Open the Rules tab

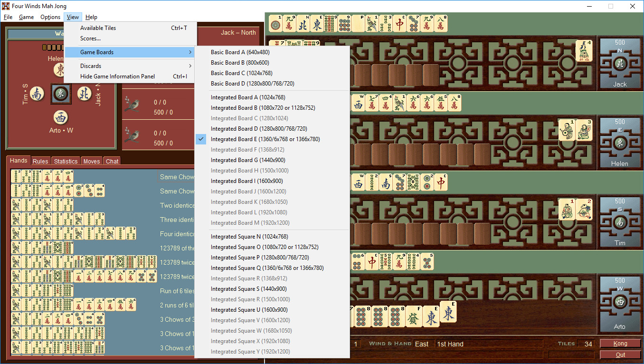click(x=40, y=161)
